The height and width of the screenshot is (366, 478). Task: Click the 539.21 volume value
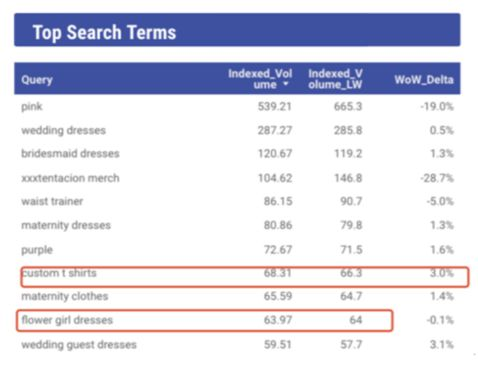click(275, 106)
